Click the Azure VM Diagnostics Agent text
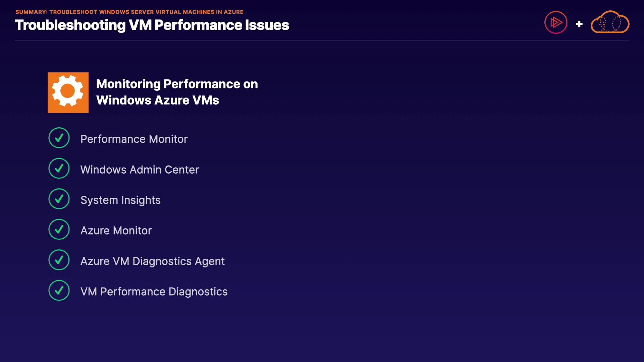The image size is (644, 362). pos(153,261)
